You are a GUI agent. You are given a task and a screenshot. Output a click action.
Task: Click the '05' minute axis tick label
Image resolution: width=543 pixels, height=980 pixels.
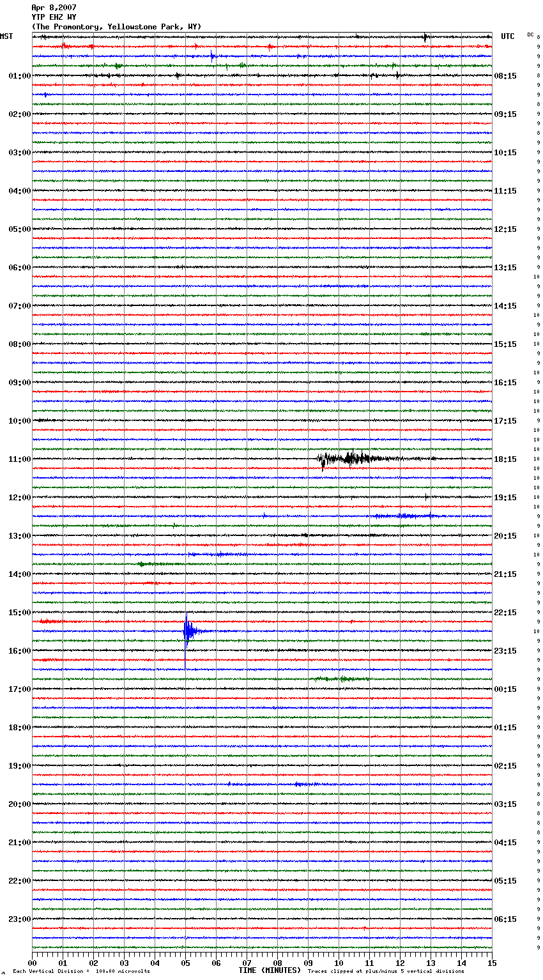pyautogui.click(x=185, y=963)
